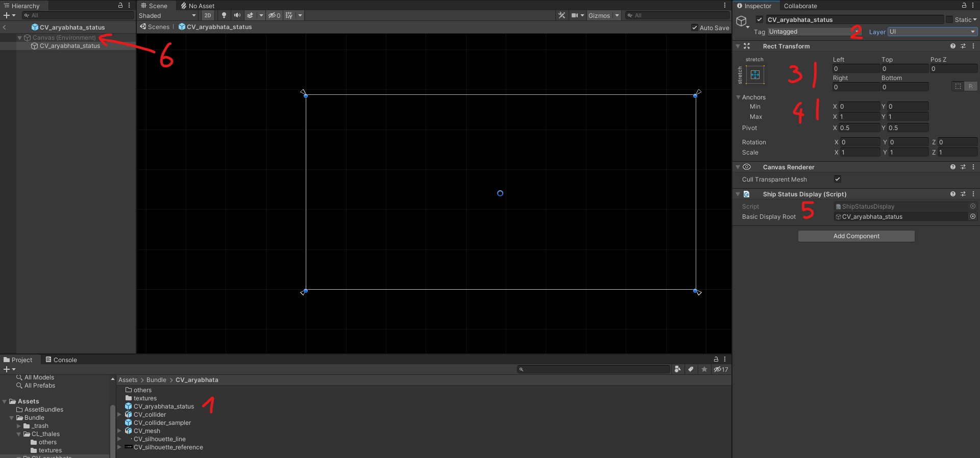Toggle 2D view mode

pyautogui.click(x=208, y=15)
